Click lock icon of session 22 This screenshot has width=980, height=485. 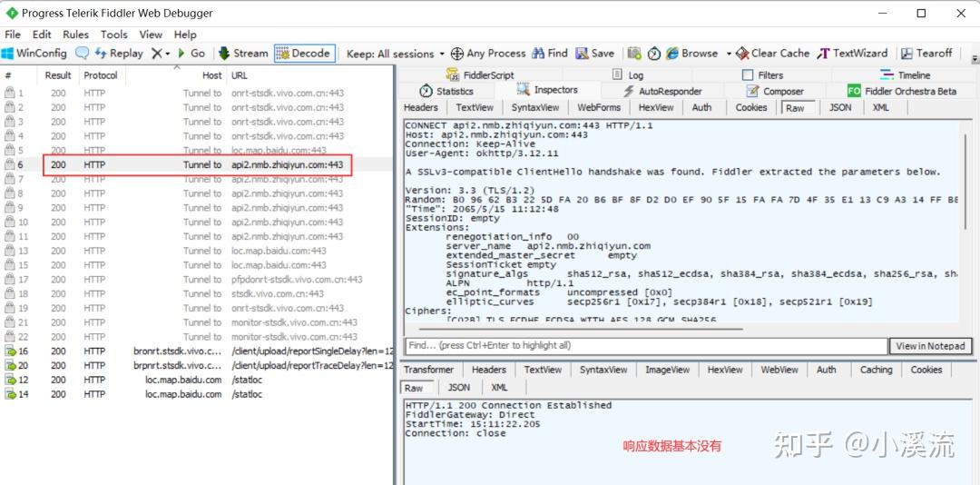9,337
